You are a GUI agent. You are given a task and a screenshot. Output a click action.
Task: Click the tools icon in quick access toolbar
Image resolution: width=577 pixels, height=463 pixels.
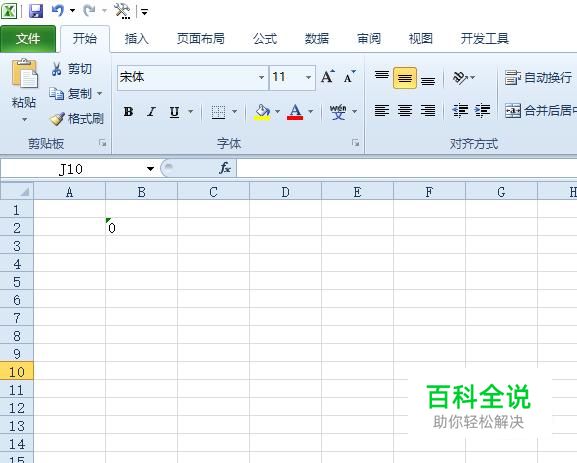122,11
